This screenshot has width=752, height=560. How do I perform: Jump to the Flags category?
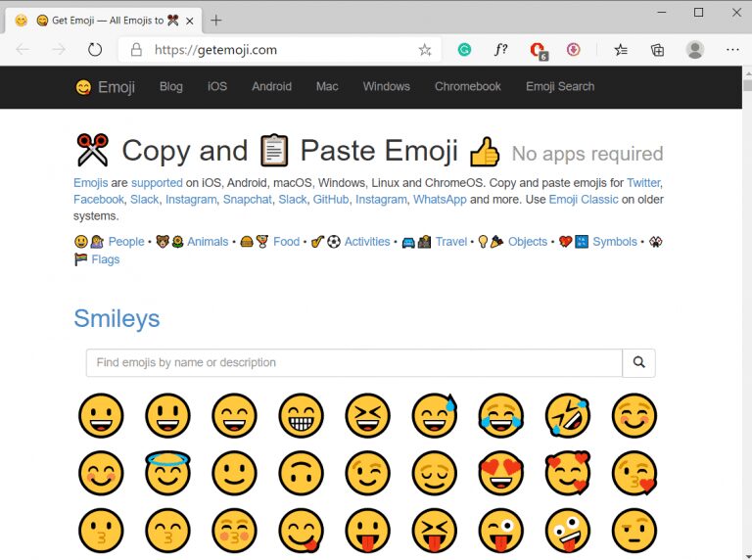tap(105, 259)
